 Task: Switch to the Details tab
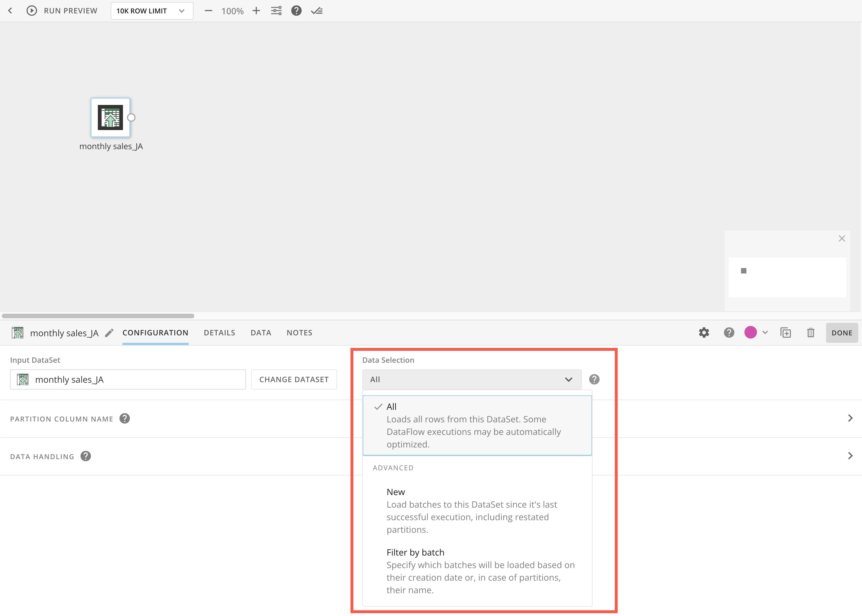point(219,333)
